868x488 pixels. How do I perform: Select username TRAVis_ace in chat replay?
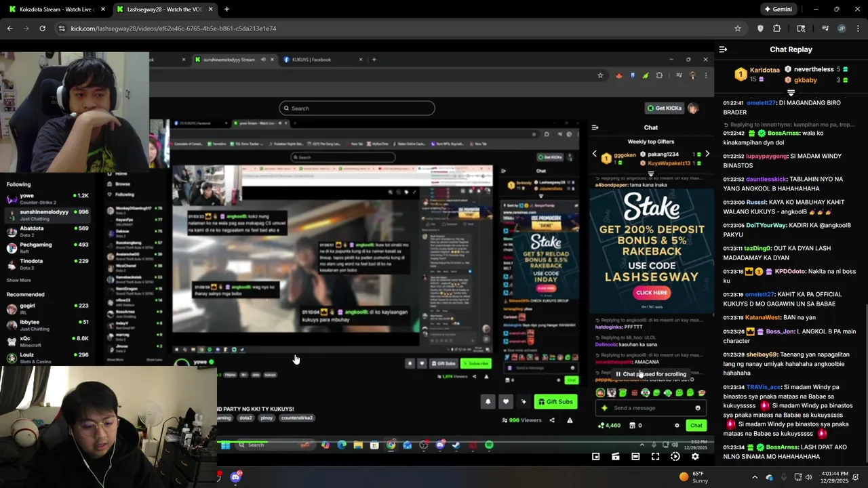coord(764,387)
